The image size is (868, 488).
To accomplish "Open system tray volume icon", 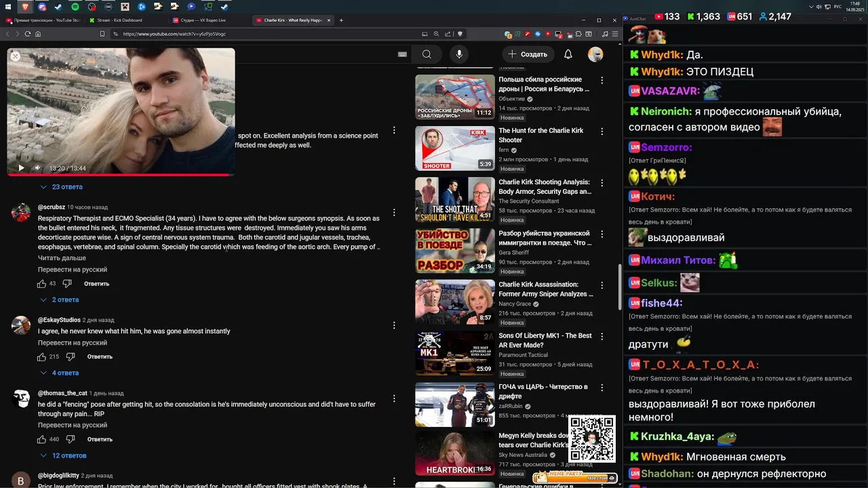I will point(819,7).
